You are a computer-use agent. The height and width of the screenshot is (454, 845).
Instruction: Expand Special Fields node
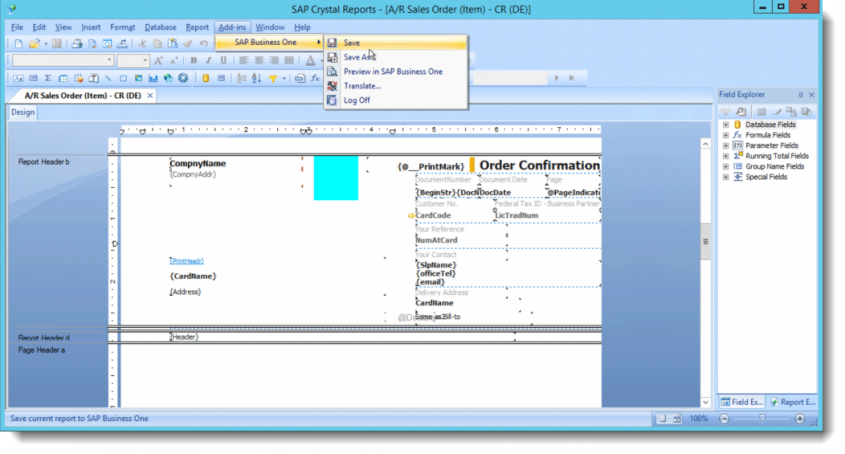pos(726,177)
